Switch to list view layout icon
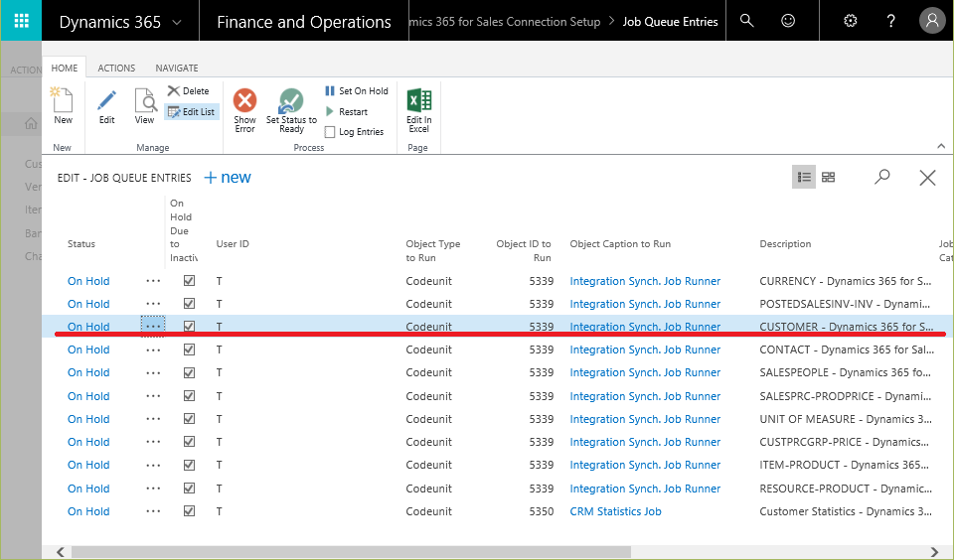The width and height of the screenshot is (954, 560). (x=804, y=177)
